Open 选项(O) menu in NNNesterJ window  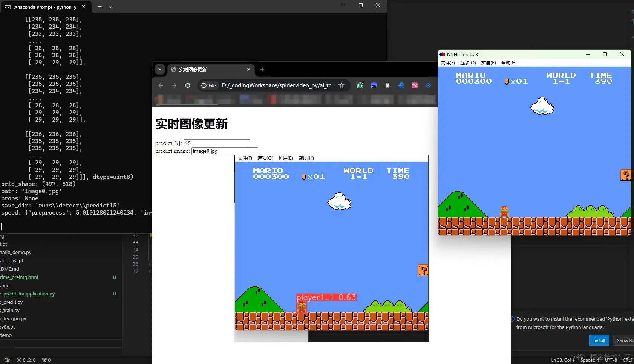(x=468, y=63)
